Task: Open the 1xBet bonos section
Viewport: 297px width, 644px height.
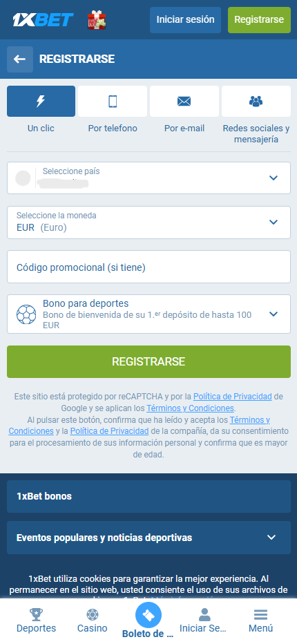Action: [148, 496]
